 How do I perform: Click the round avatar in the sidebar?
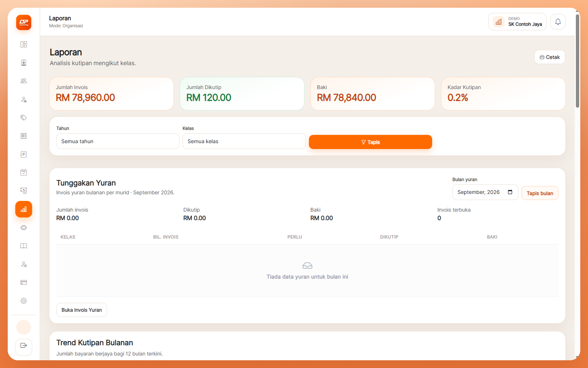pyautogui.click(x=24, y=327)
